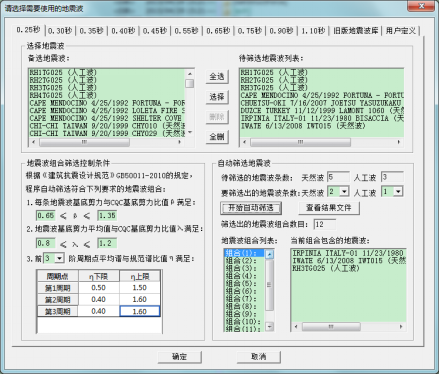Select the active 0.25秒 tab
The height and width of the screenshot is (375, 439).
[28, 30]
